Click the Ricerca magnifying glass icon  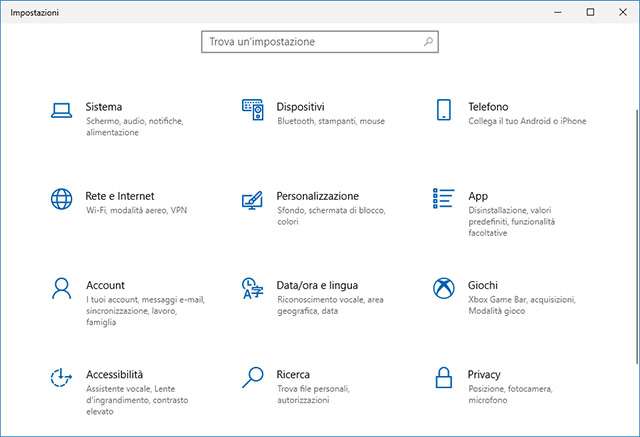tap(252, 377)
